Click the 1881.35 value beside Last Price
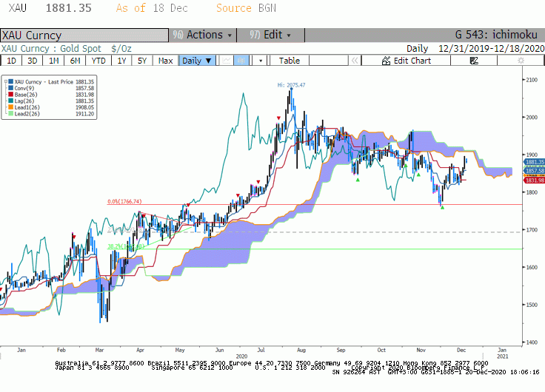The image size is (545, 392). (x=85, y=82)
